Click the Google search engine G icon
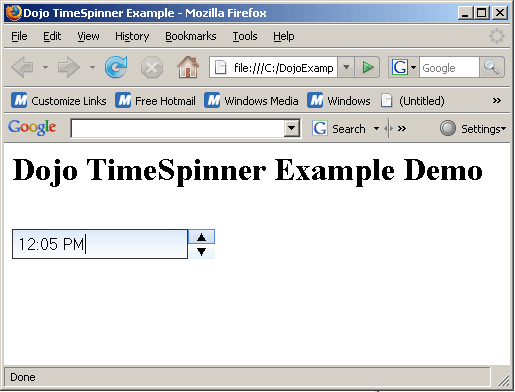 coord(399,68)
